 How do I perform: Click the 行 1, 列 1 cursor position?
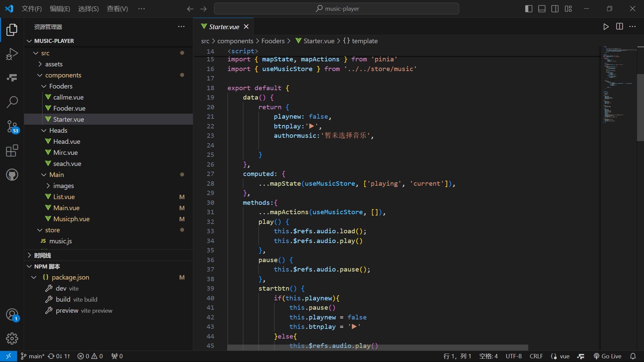point(457,356)
